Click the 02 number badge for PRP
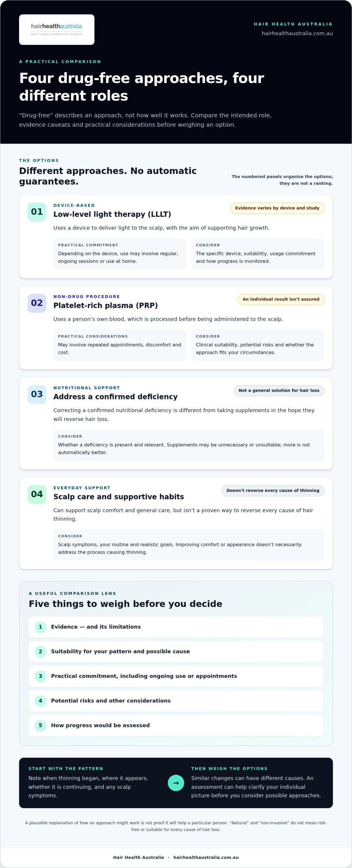The image size is (352, 868). click(x=37, y=303)
